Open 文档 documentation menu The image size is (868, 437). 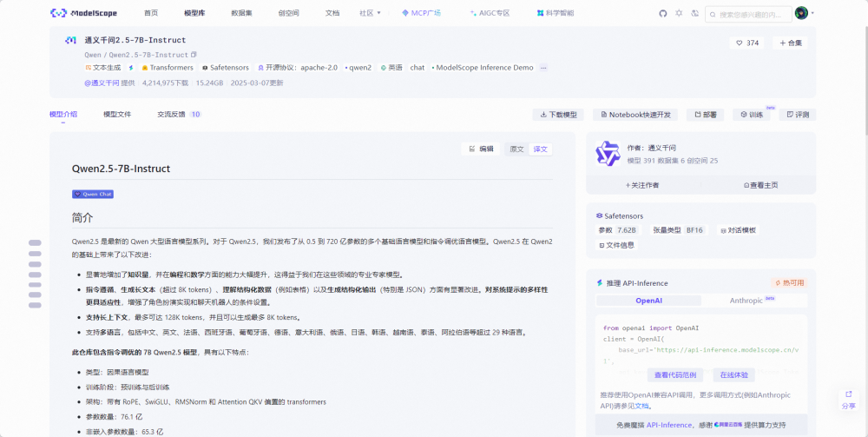point(332,13)
